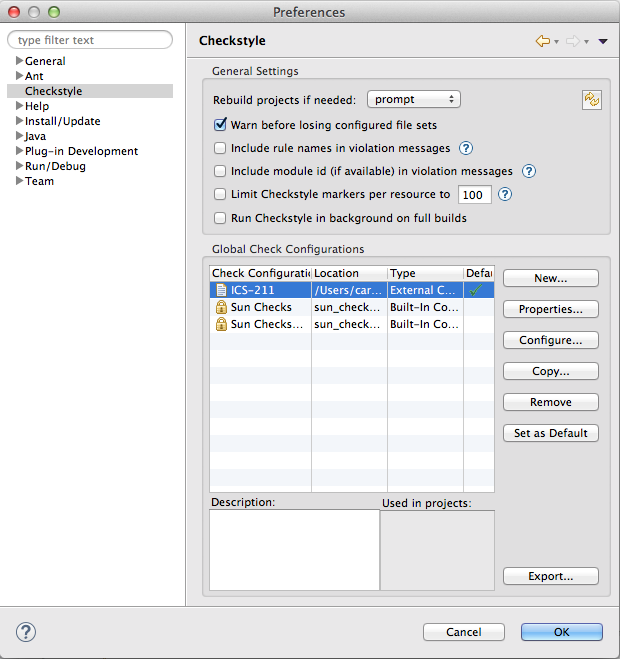Click help icon beside rule names option

[x=465, y=148]
